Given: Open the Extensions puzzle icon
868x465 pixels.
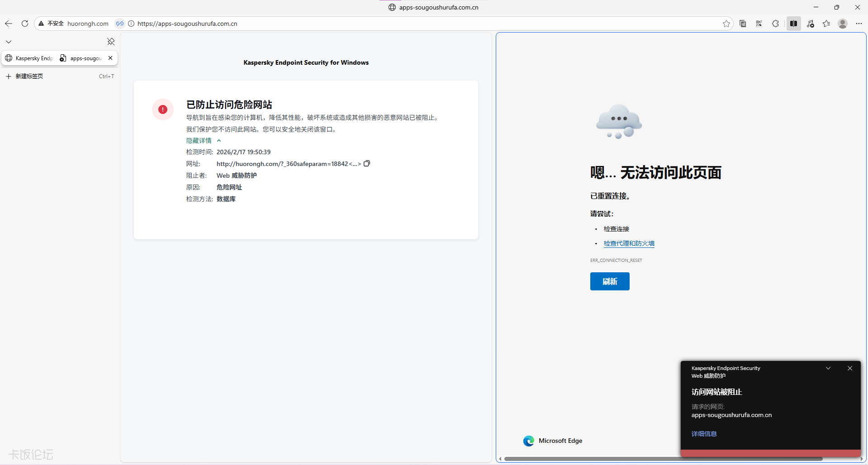Looking at the screenshot, I should 775,24.
